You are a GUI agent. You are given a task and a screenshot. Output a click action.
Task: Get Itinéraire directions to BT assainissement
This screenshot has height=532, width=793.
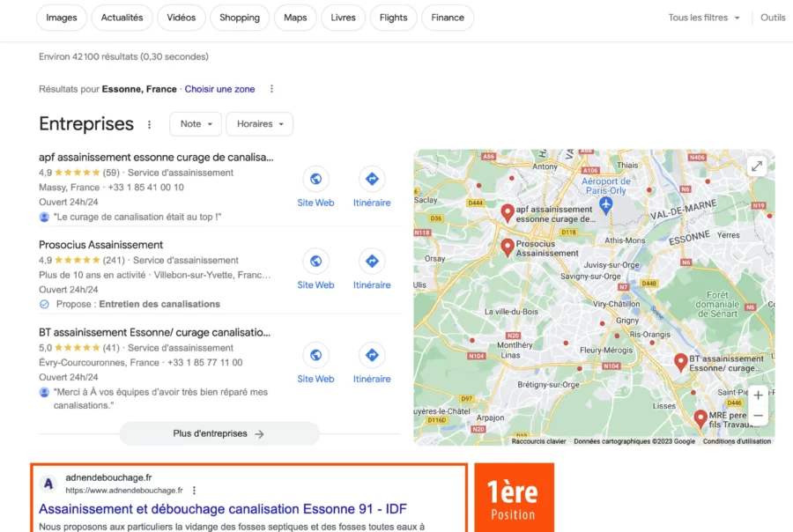pos(372,355)
